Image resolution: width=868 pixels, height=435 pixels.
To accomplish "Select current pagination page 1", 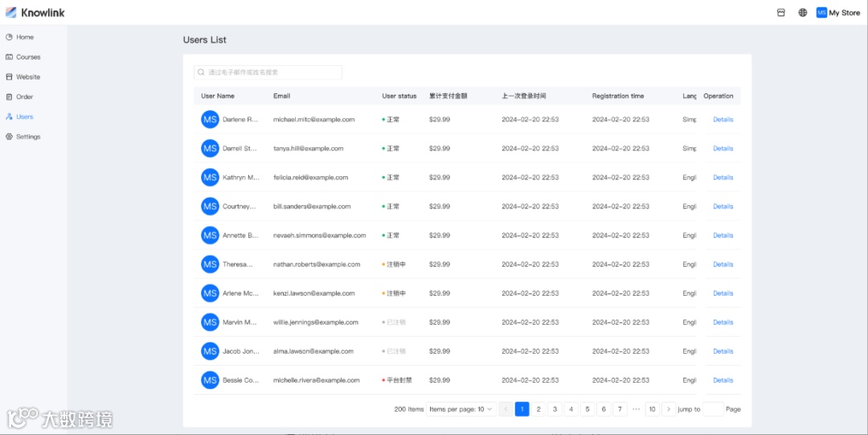I will [x=522, y=409].
